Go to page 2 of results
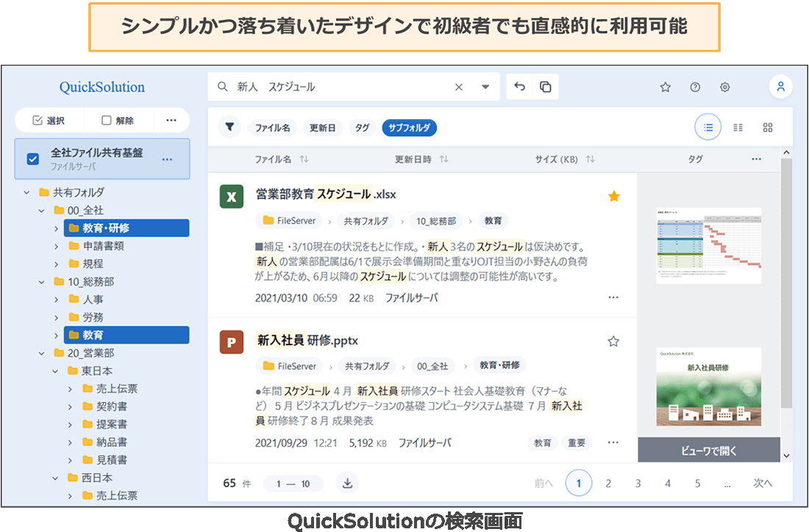This screenshot has width=809, height=532. pyautogui.click(x=608, y=483)
